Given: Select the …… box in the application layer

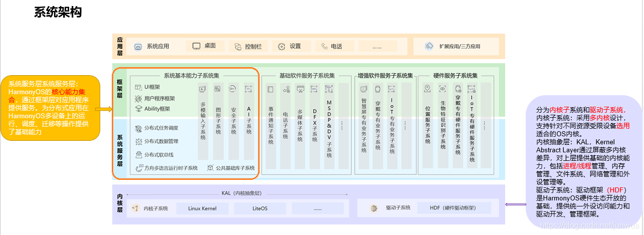Looking at the screenshot, I should coord(377,47).
